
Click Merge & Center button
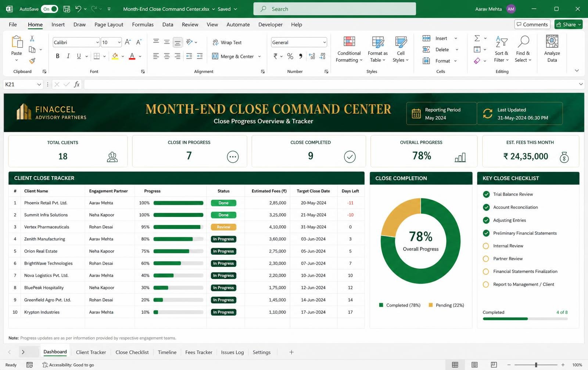click(x=233, y=56)
